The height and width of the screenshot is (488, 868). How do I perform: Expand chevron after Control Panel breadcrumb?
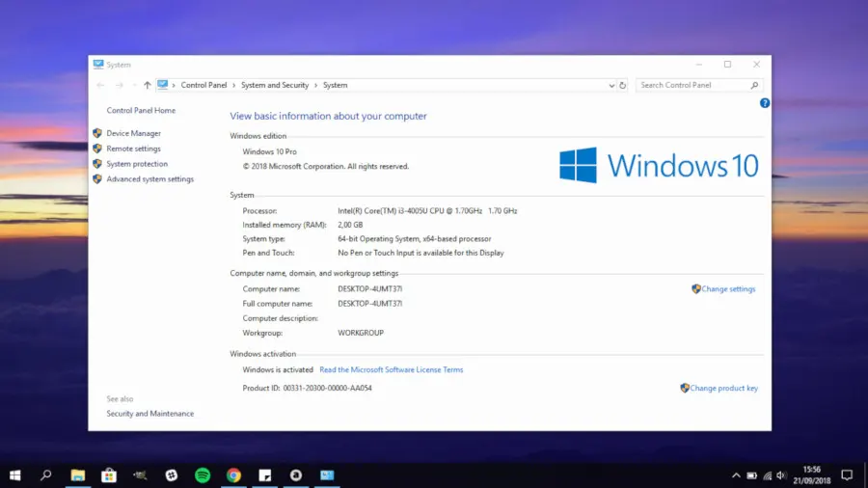(x=233, y=85)
